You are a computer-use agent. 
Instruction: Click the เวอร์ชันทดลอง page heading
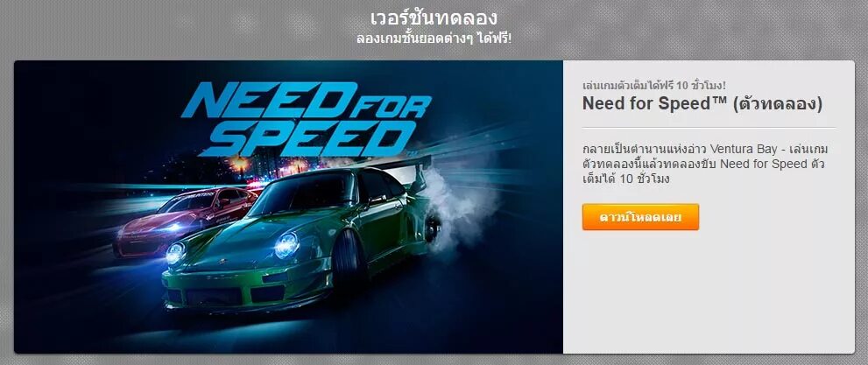(x=434, y=18)
